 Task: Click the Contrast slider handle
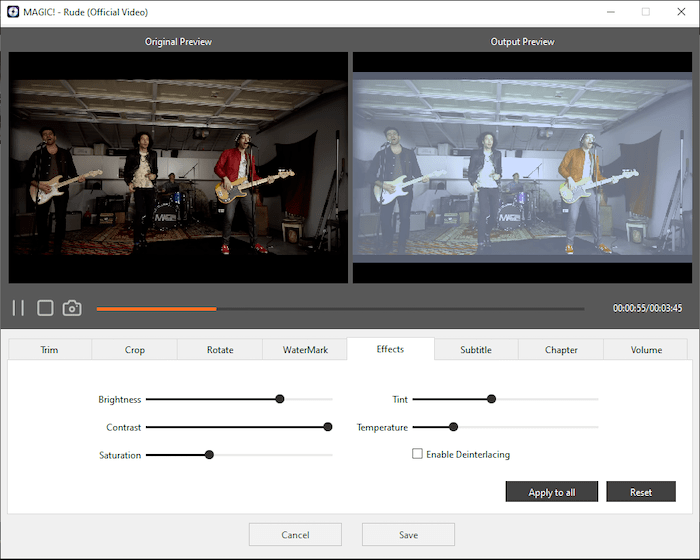328,427
